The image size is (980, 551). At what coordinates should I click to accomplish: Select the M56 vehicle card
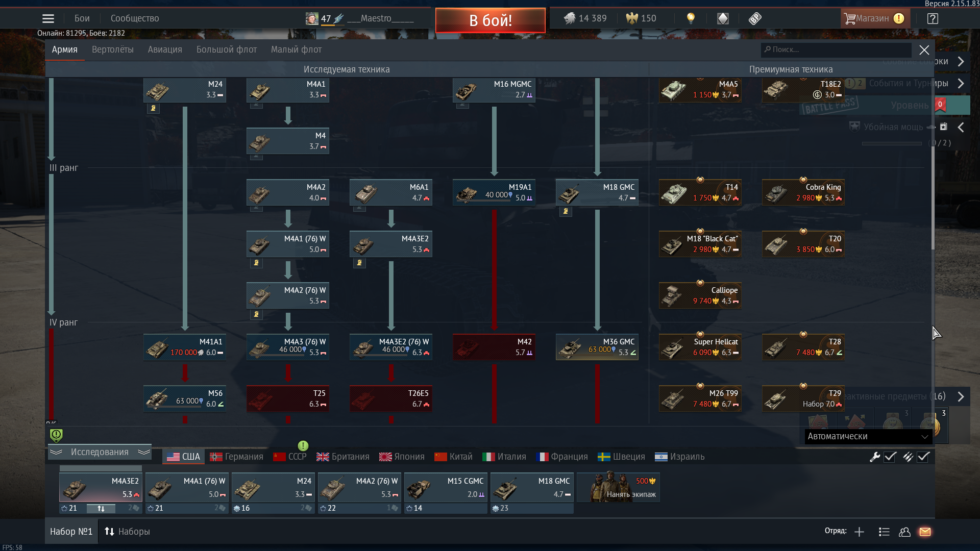185,398
